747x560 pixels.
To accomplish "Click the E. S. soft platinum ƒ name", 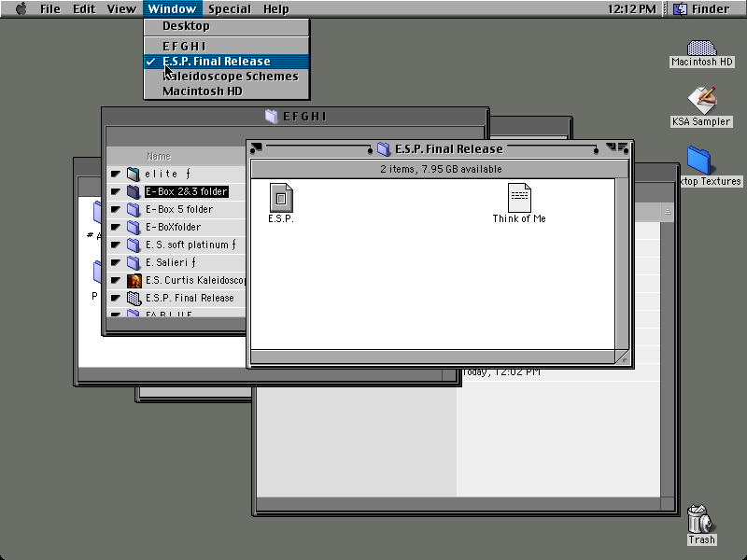I will pos(190,245).
